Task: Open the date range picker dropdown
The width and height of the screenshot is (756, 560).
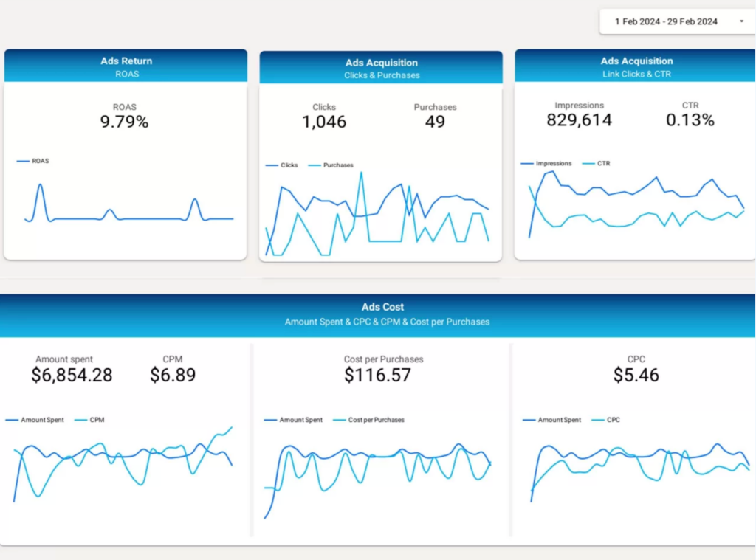Action: 743,21
